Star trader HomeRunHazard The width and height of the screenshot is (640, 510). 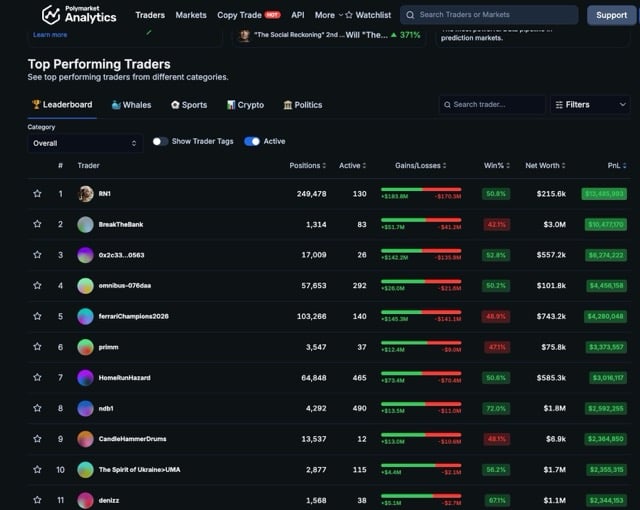(x=37, y=377)
